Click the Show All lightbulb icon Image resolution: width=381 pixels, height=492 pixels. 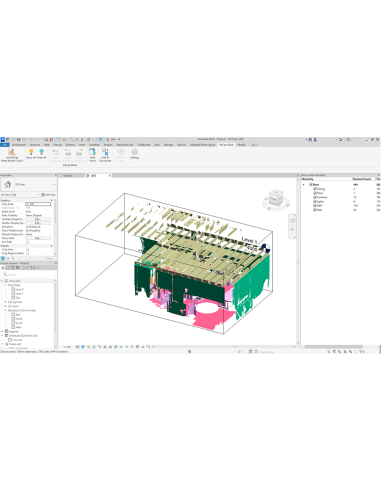(x=31, y=152)
